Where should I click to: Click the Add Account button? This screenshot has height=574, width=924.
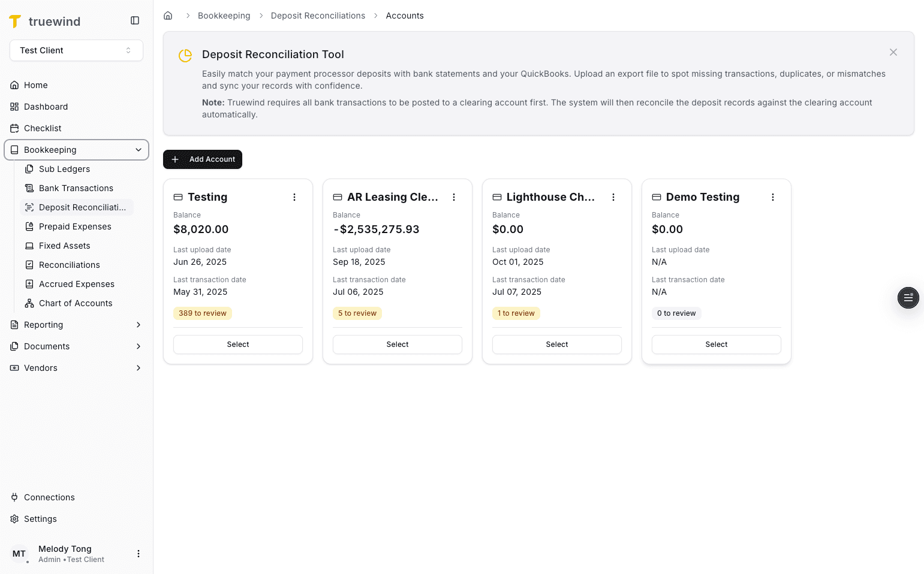pos(202,159)
